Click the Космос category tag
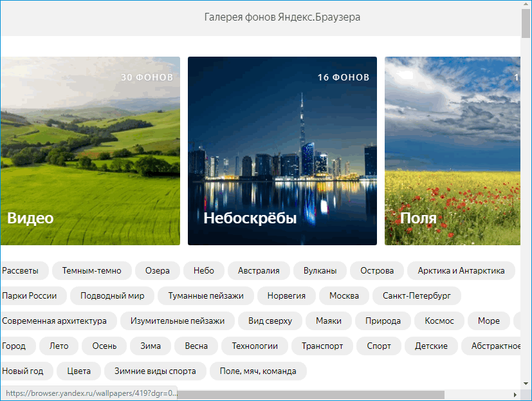This screenshot has width=532, height=401. click(x=439, y=321)
